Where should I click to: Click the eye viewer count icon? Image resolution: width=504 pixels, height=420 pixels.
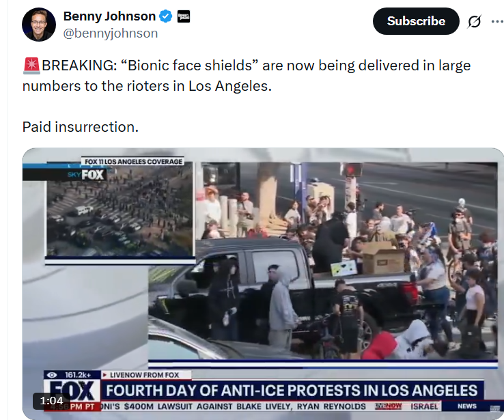(x=52, y=375)
